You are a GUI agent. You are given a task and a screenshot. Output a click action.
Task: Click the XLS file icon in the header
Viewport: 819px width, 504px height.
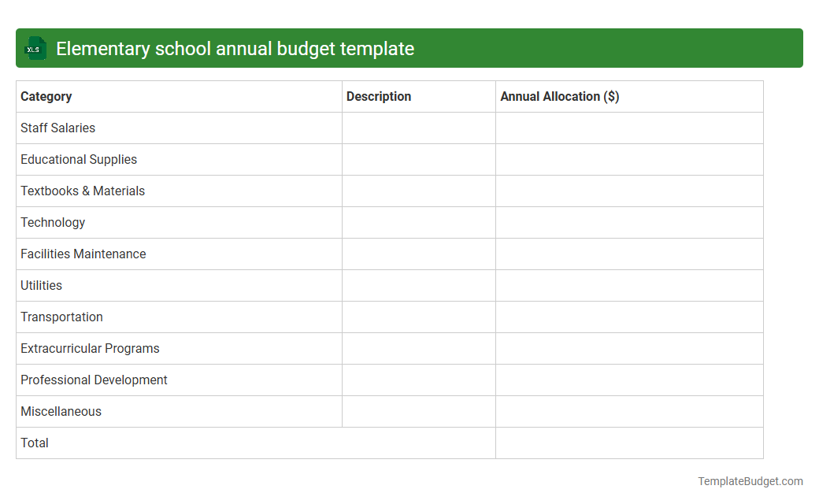pyautogui.click(x=35, y=48)
